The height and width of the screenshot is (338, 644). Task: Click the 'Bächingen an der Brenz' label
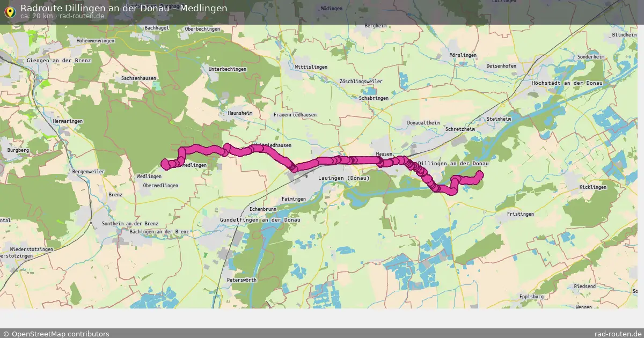pyautogui.click(x=159, y=232)
